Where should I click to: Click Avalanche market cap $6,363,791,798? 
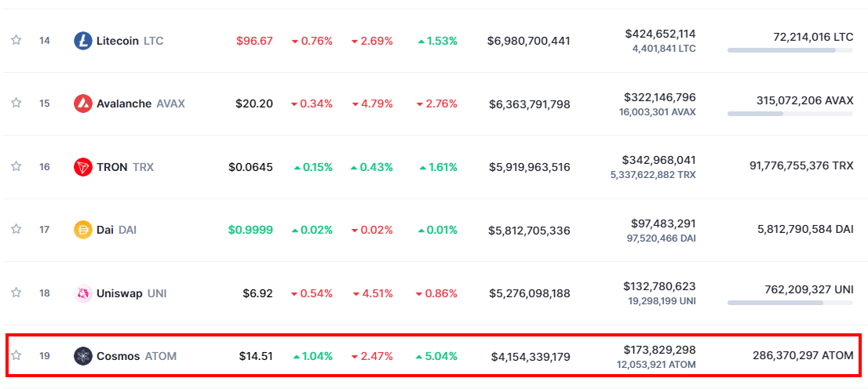pyautogui.click(x=529, y=104)
